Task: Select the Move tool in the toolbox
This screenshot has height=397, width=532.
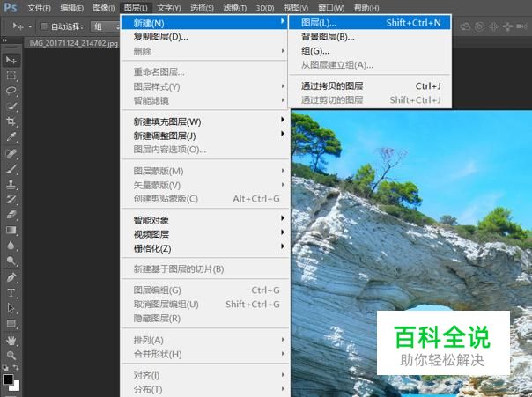Action: [x=11, y=60]
